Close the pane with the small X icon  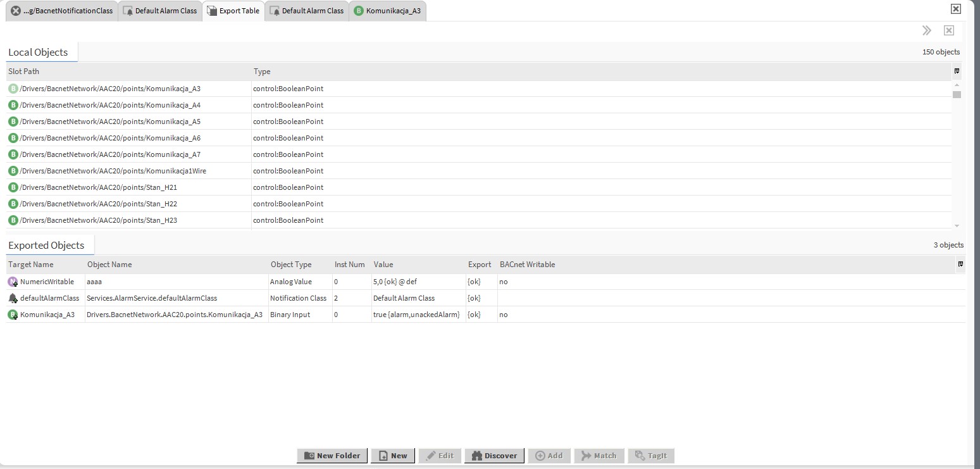tap(948, 30)
